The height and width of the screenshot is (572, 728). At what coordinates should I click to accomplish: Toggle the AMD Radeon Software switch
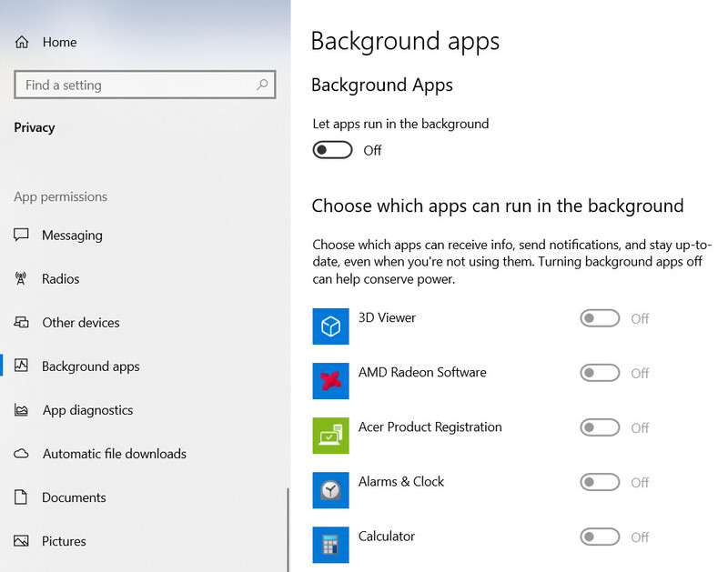600,373
